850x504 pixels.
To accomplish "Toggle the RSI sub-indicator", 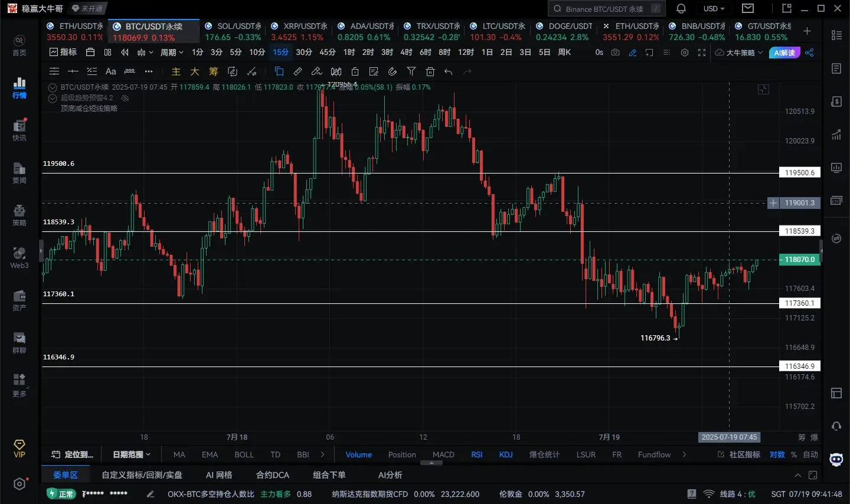I will click(476, 454).
